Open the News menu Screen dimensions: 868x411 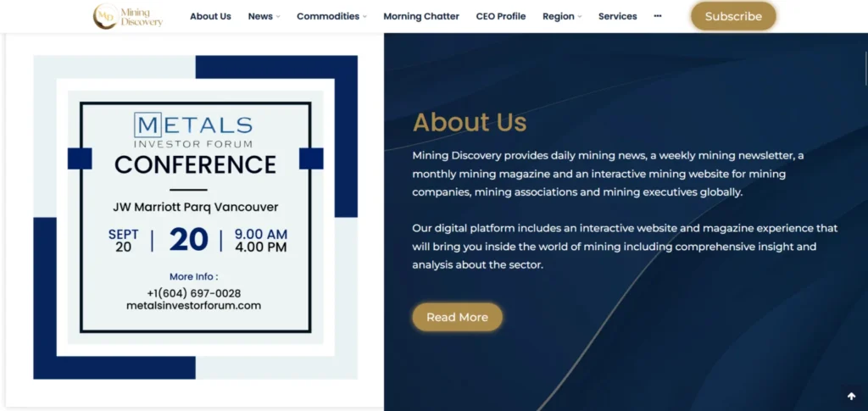260,17
